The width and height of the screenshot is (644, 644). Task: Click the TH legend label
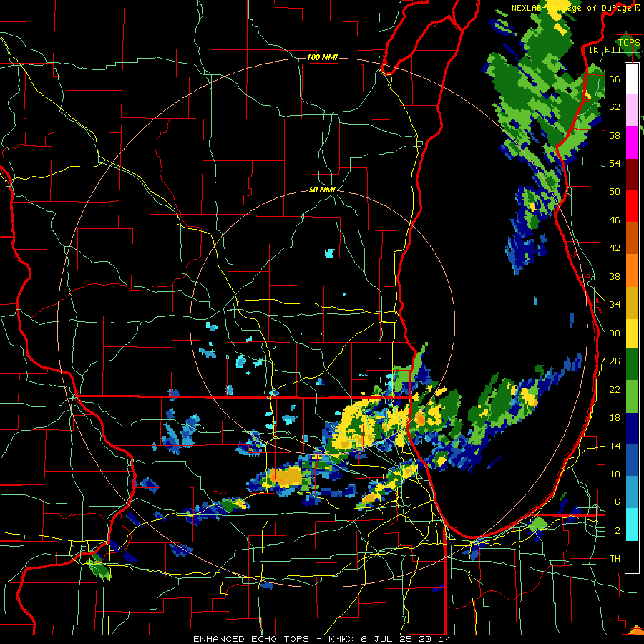[x=615, y=558]
